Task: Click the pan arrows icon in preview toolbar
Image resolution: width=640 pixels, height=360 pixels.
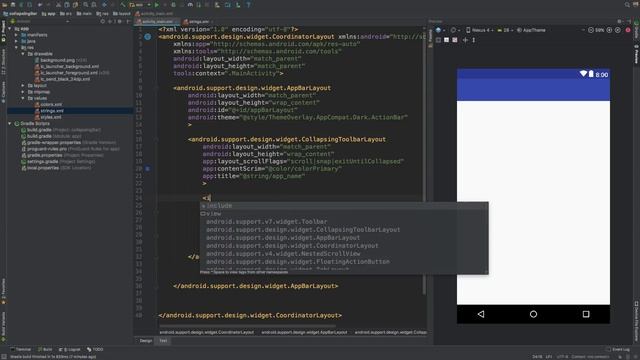Action: coord(465,40)
